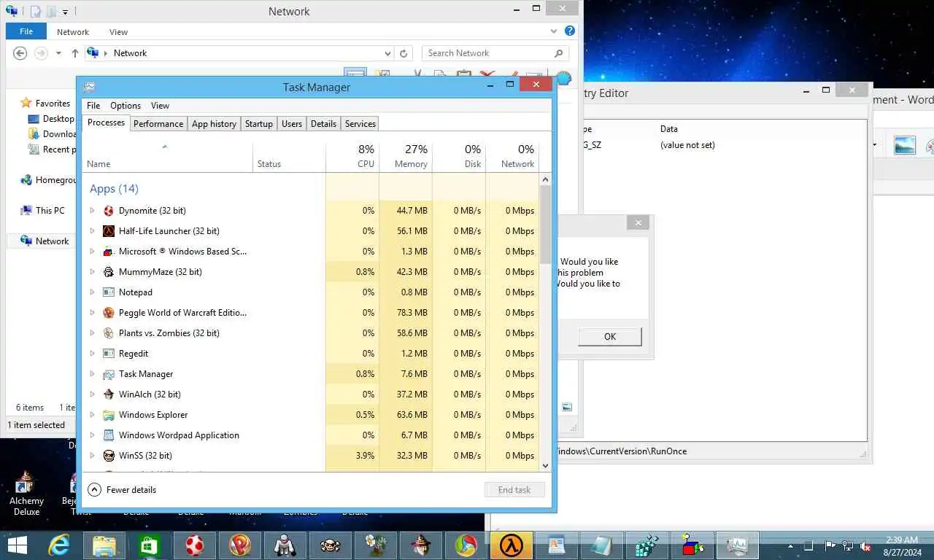Click the network icon in system tray
The image size is (934, 560).
click(x=847, y=545)
